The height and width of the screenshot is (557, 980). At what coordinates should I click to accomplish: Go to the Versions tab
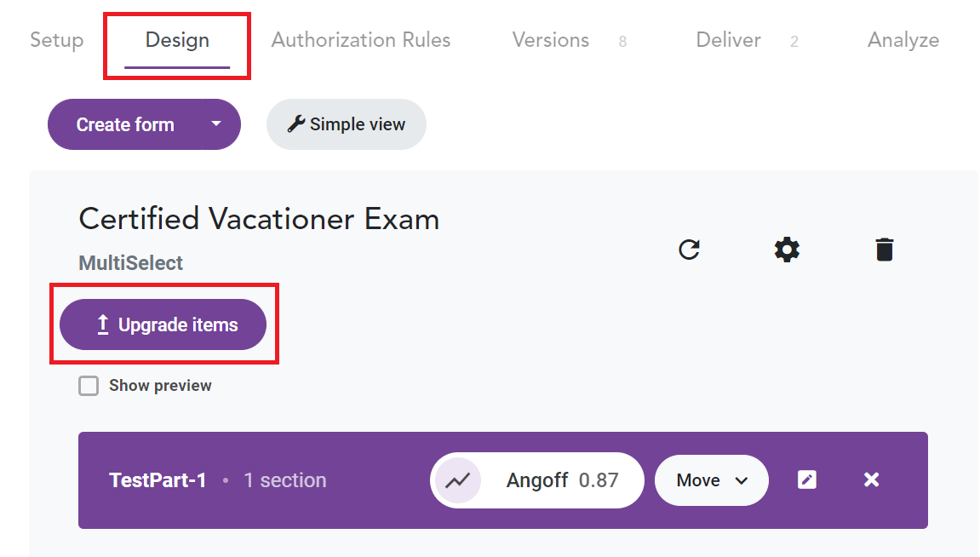[551, 40]
